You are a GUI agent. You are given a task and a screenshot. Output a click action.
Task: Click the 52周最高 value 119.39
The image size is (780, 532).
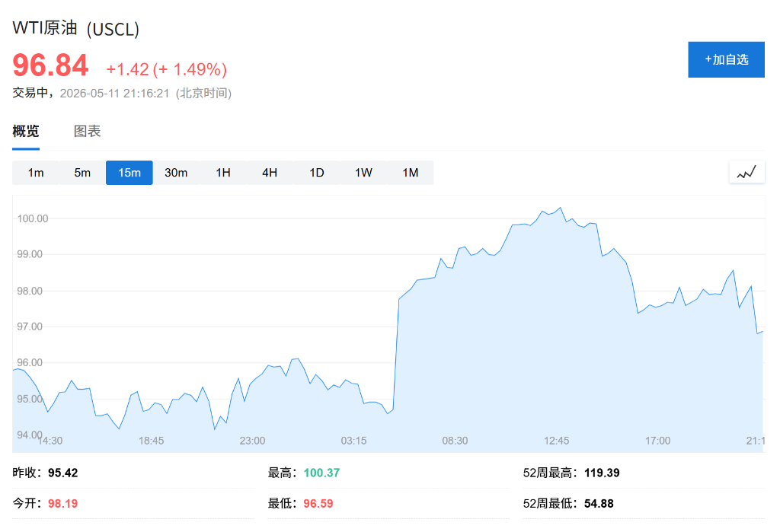point(602,473)
